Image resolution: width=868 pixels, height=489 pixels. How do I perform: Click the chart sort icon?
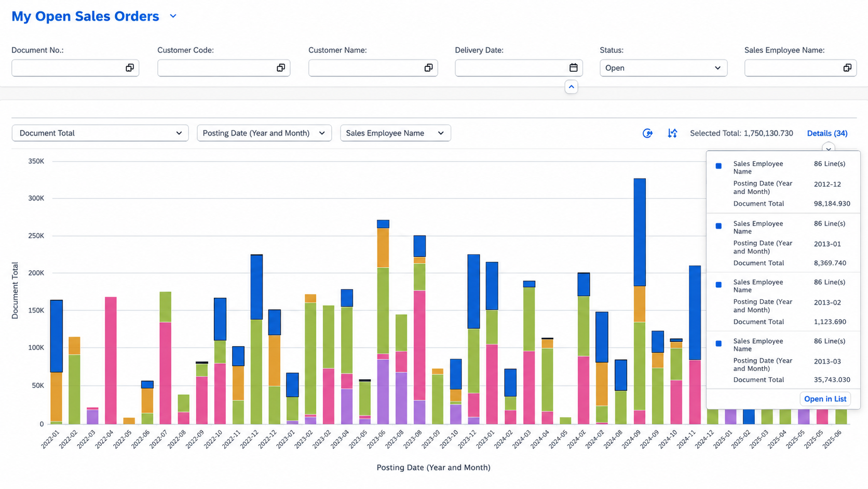coord(672,134)
